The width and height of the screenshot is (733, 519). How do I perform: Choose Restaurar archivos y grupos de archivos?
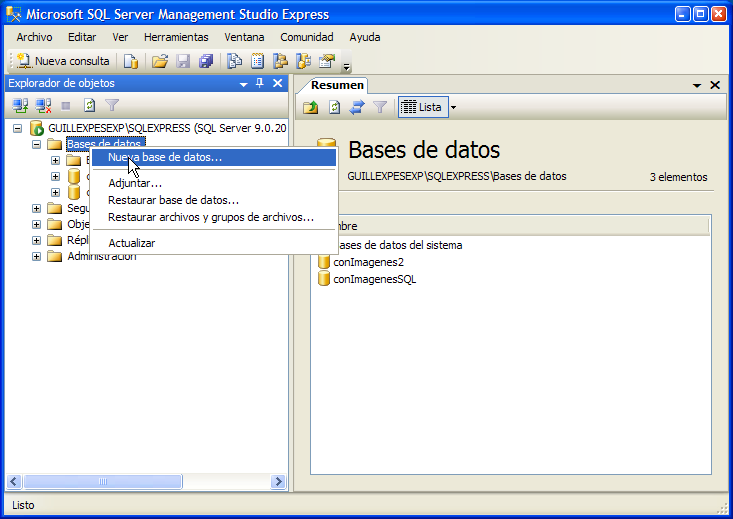[x=214, y=217]
